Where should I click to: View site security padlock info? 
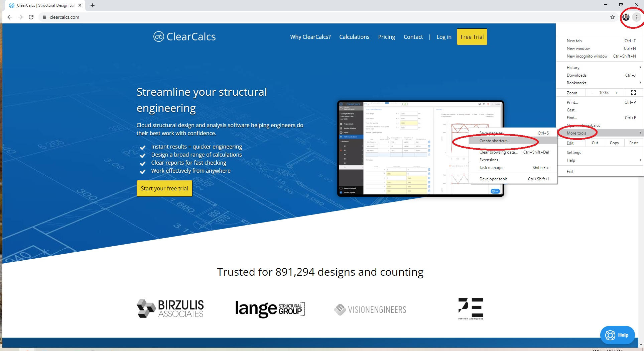pyautogui.click(x=44, y=17)
